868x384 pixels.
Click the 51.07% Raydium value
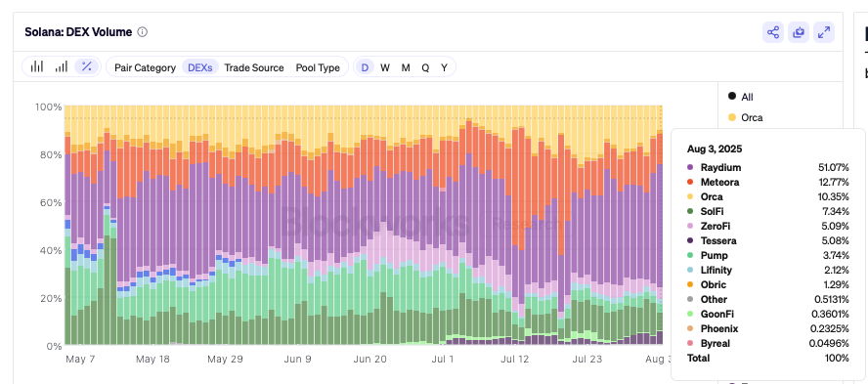tap(833, 168)
